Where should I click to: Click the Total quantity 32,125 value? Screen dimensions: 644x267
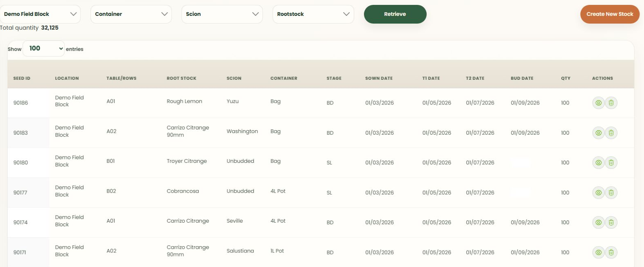click(x=50, y=28)
